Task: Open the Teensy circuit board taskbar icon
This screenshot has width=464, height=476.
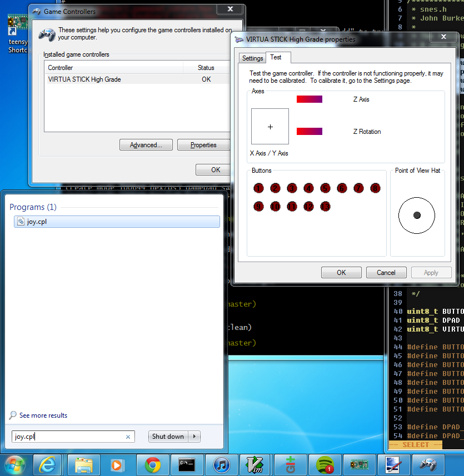Action: 359,465
